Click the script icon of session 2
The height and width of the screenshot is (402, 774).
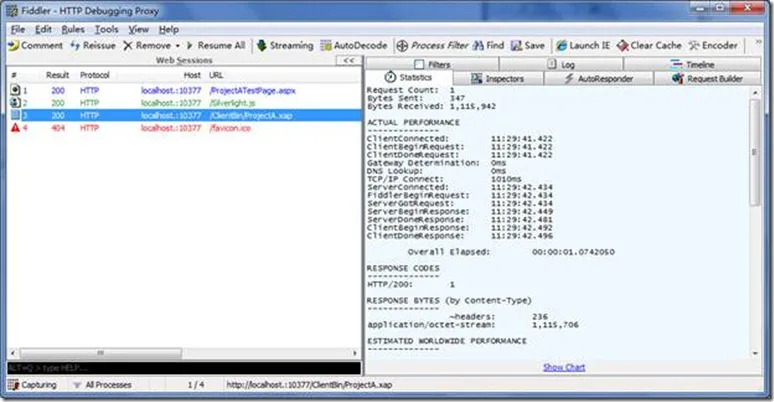tap(15, 102)
